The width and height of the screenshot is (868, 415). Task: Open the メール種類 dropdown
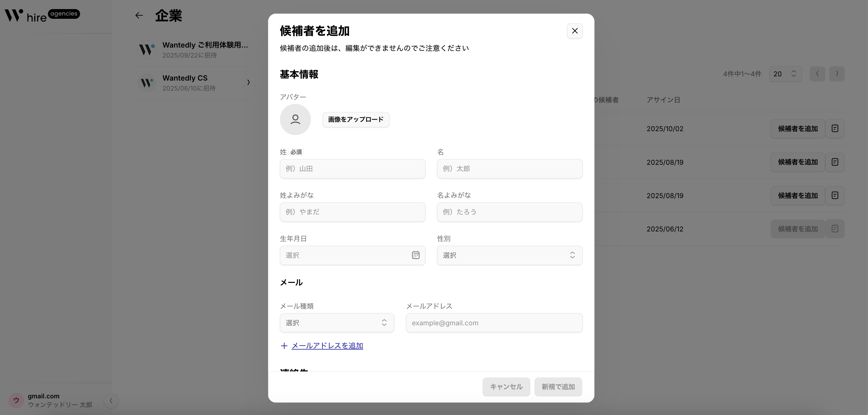(337, 323)
